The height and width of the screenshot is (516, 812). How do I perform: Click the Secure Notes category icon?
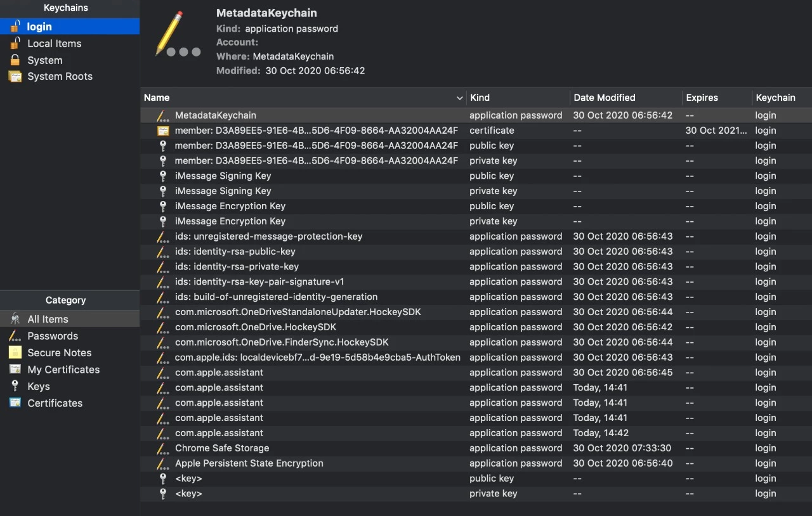[15, 352]
